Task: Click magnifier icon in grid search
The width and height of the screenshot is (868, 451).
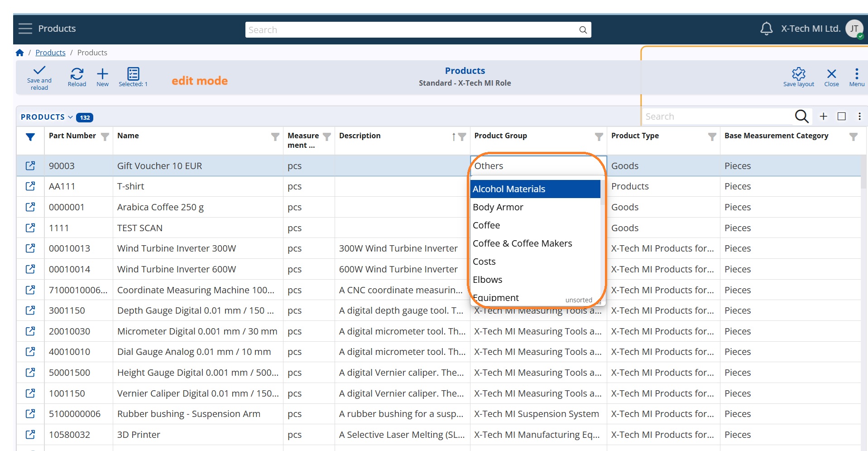Action: (x=801, y=116)
